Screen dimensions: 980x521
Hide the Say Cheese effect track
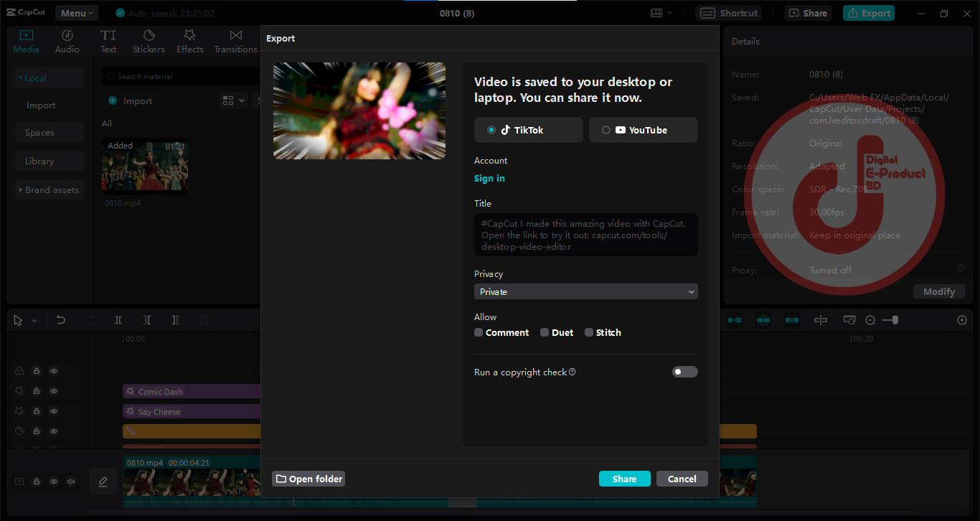(x=54, y=411)
